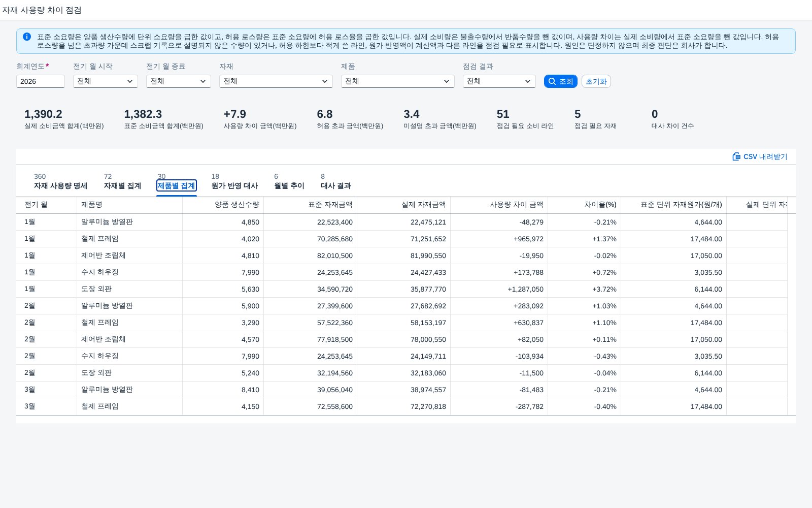The height and width of the screenshot is (508, 812).
Task: Click the 3.4 미설명 초과 금액 value
Action: point(412,114)
